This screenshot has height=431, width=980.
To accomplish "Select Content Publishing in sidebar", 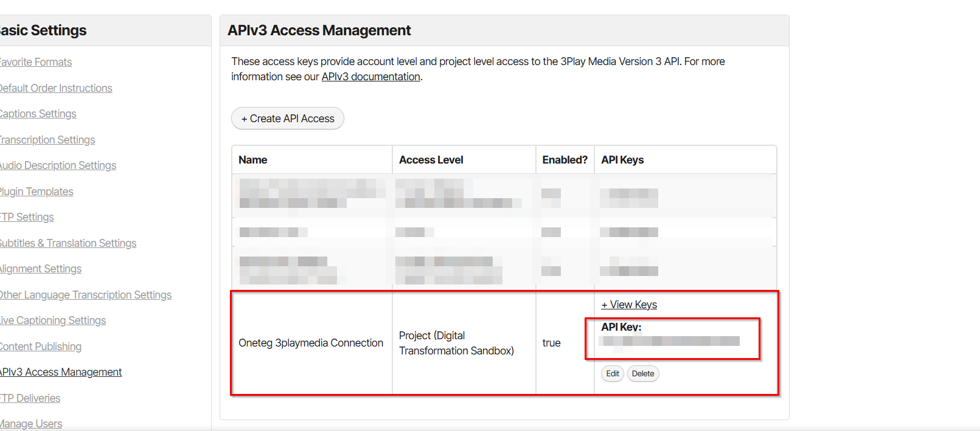I will [41, 347].
